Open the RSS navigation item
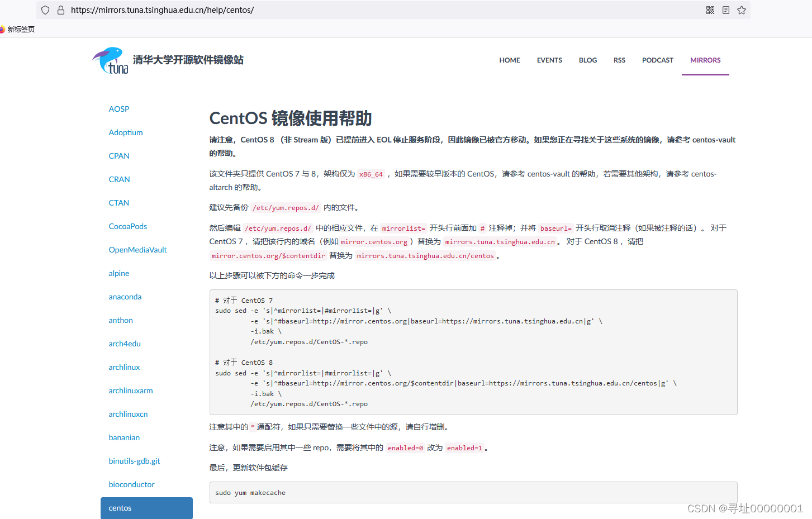 coord(619,60)
